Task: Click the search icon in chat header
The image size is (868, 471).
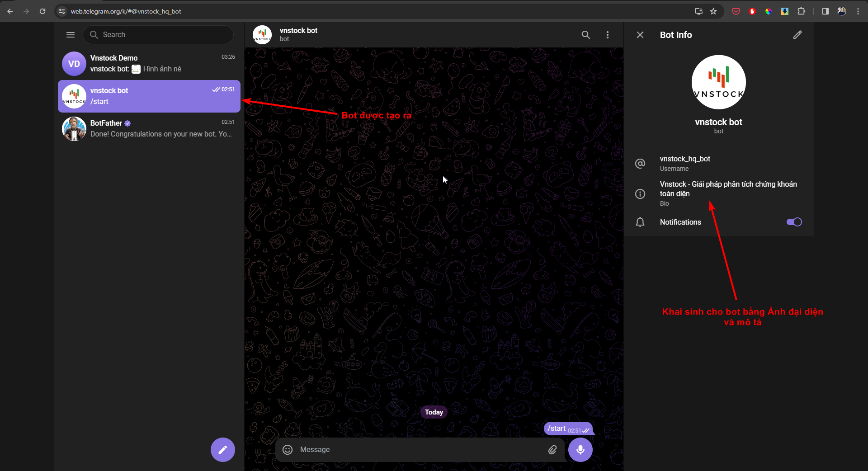Action: tap(585, 35)
